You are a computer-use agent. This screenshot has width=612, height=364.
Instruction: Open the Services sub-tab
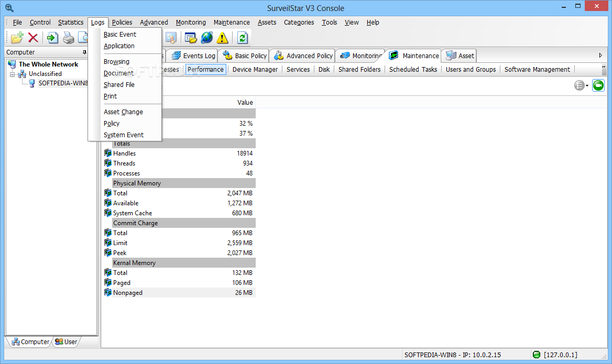coord(298,70)
